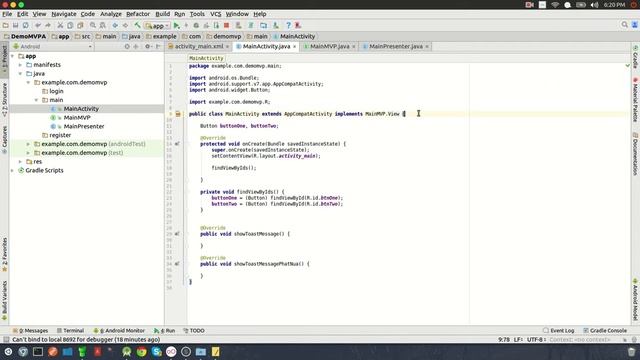Click the Cut scissors icon
The width and height of the screenshot is (640, 360).
coord(60,25)
